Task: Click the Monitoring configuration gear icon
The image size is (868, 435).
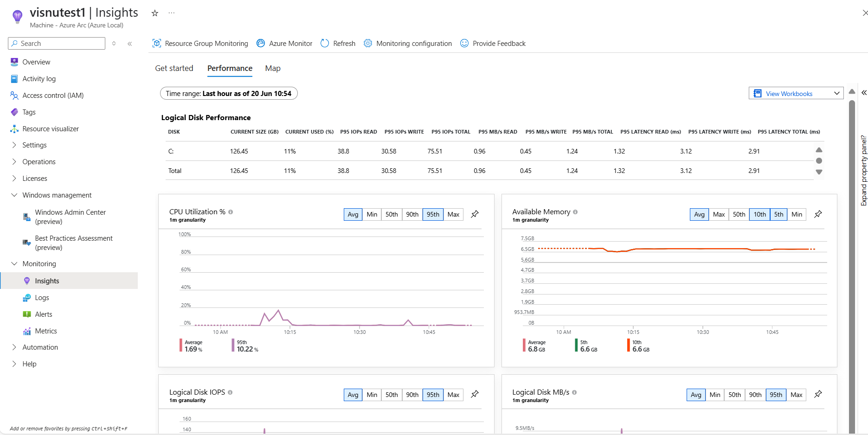Action: point(368,43)
